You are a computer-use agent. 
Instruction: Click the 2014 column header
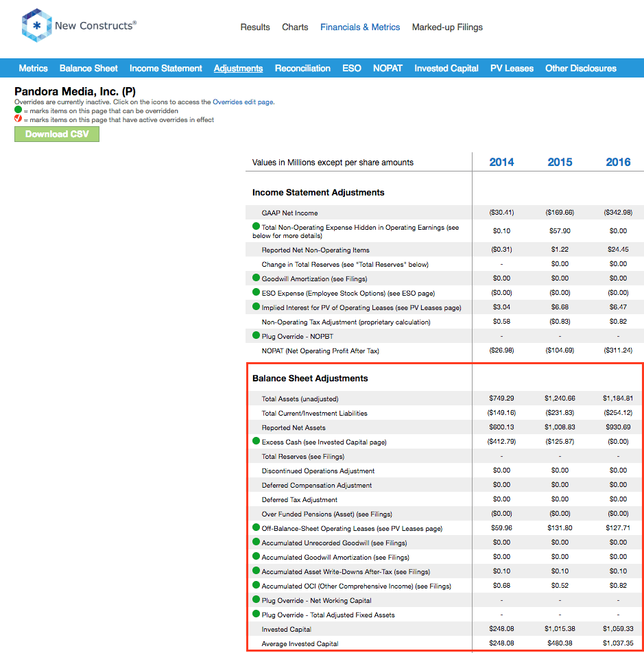[x=501, y=162]
